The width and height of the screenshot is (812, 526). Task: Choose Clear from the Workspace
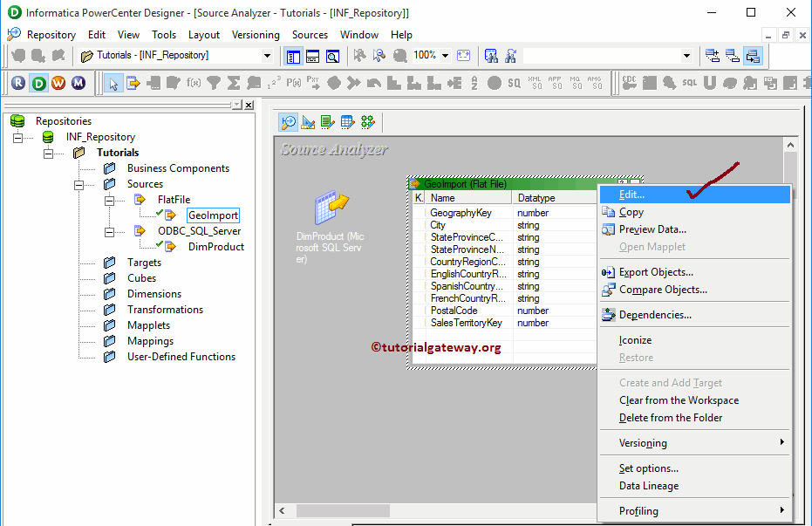coord(694,400)
